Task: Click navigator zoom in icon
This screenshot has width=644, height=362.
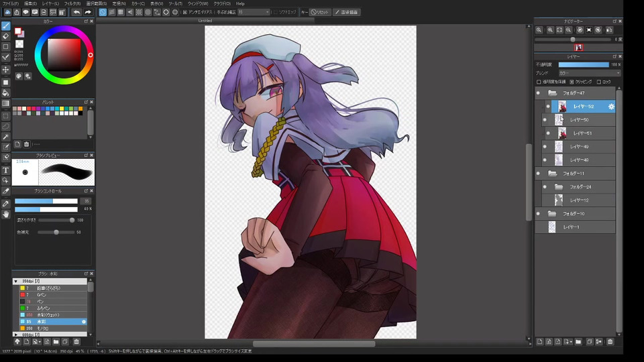Action: coord(550,30)
